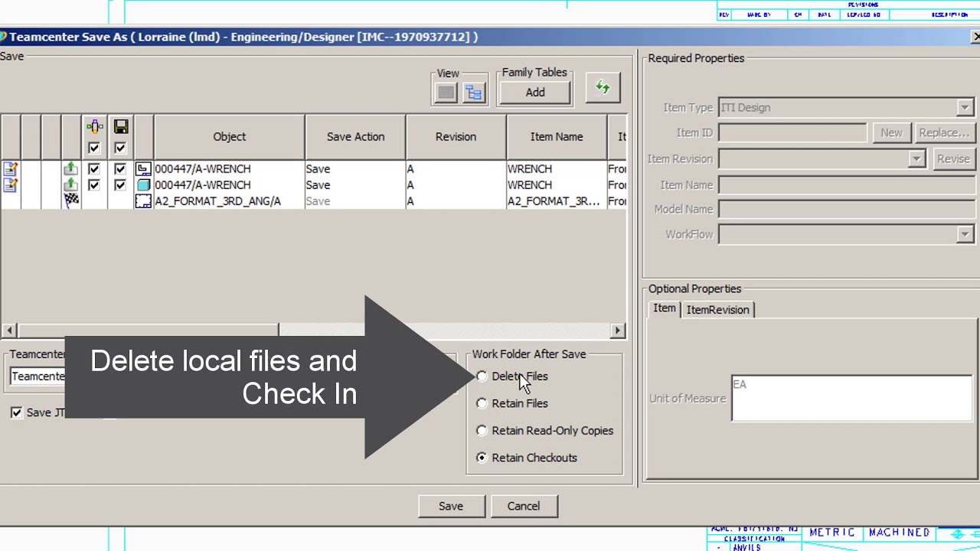Click the modified-document icon in the second WRENCH row

(10, 184)
